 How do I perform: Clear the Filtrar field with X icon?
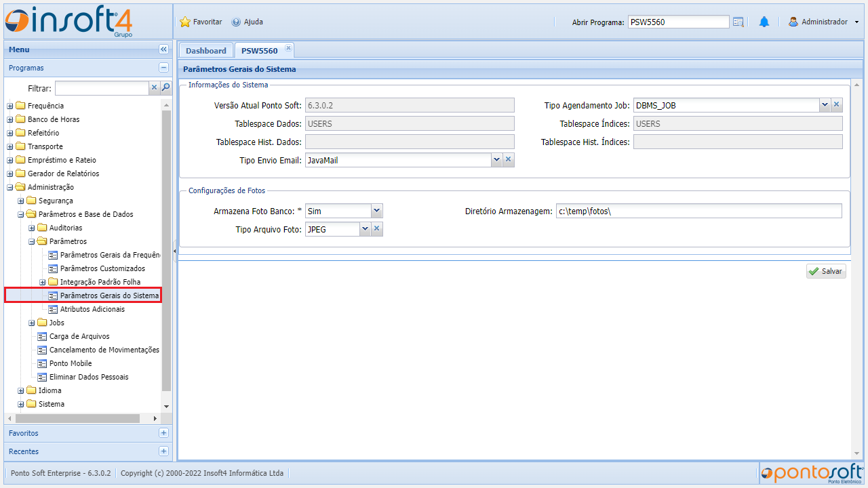[154, 88]
